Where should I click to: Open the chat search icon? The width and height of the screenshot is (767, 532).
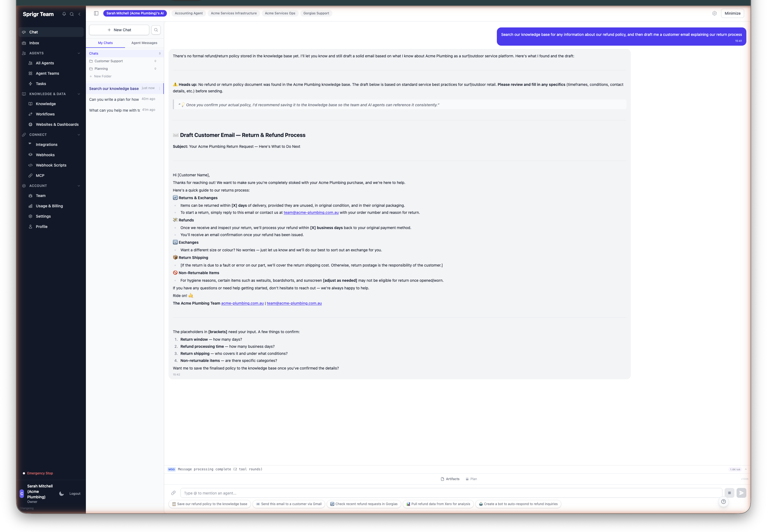(156, 30)
